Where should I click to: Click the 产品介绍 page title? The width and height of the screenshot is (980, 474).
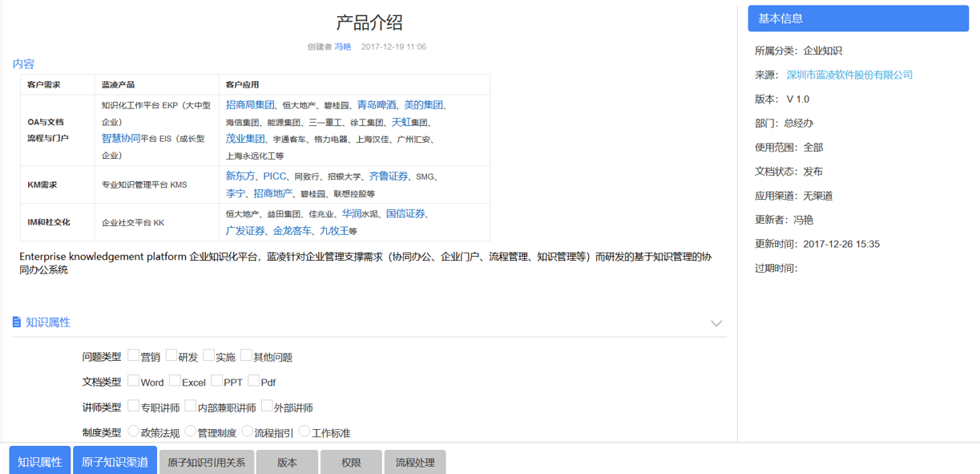[x=369, y=22]
